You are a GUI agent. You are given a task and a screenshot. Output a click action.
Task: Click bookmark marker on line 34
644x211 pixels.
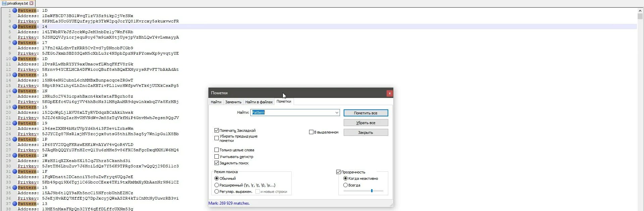coord(15,188)
